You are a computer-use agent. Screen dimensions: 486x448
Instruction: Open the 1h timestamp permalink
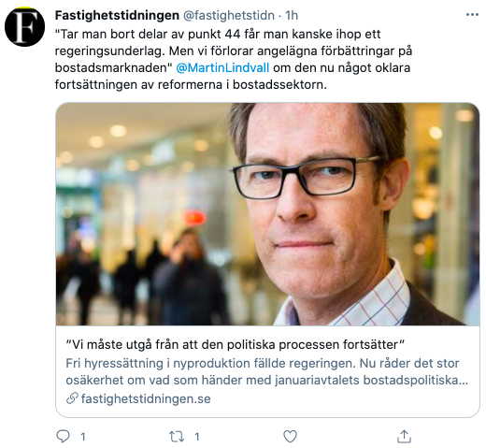click(x=292, y=15)
